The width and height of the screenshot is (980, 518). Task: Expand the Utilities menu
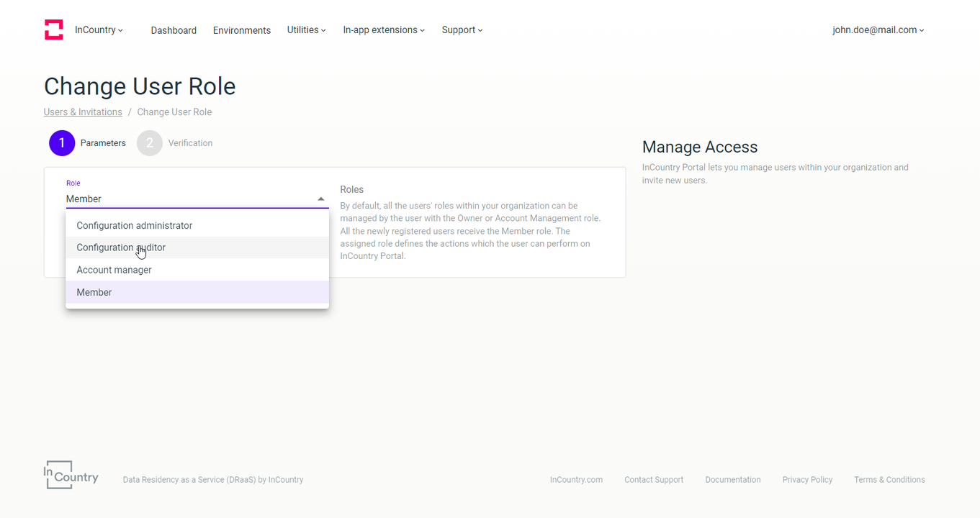306,30
